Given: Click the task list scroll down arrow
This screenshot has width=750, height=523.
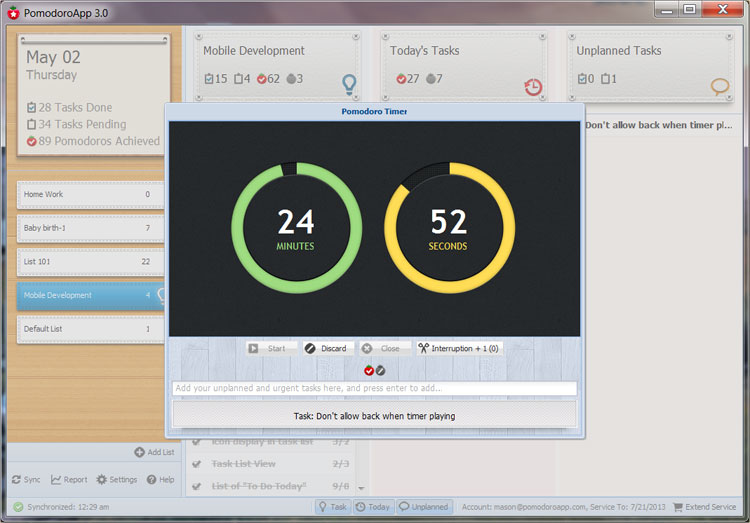Looking at the screenshot, I should coord(361,489).
